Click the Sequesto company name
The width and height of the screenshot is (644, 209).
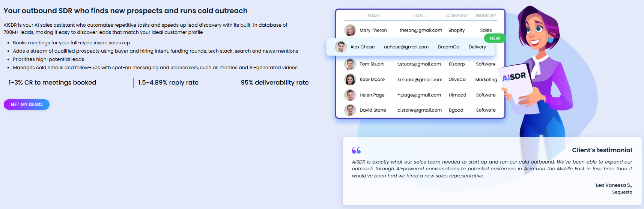(x=622, y=192)
